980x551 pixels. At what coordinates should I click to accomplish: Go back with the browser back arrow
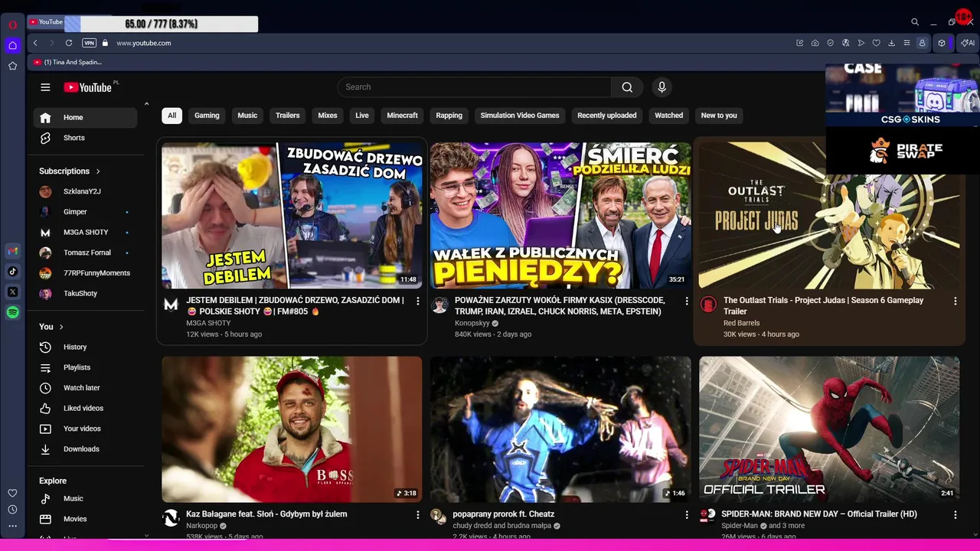click(35, 43)
